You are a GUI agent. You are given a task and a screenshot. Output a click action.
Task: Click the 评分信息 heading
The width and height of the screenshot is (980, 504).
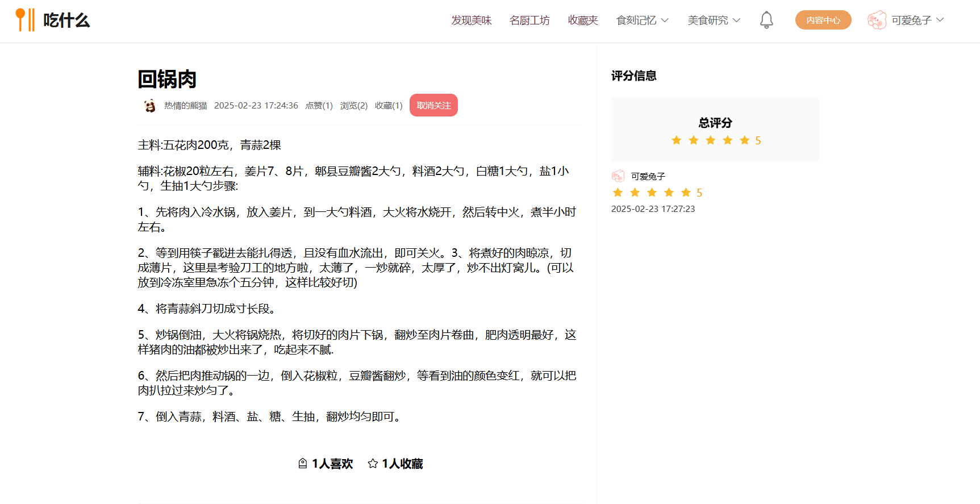click(x=633, y=76)
